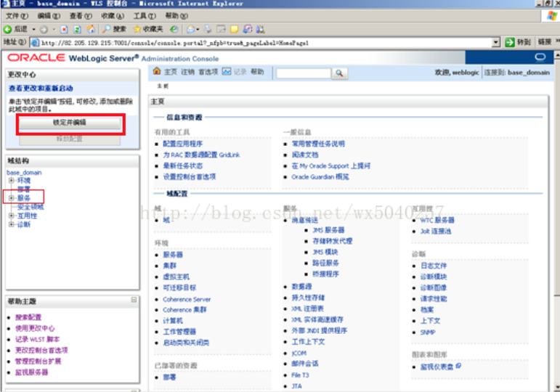Image resolution: width=560 pixels, height=392 pixels.
Task: Select base_domain in domain tree
Action: [24, 173]
